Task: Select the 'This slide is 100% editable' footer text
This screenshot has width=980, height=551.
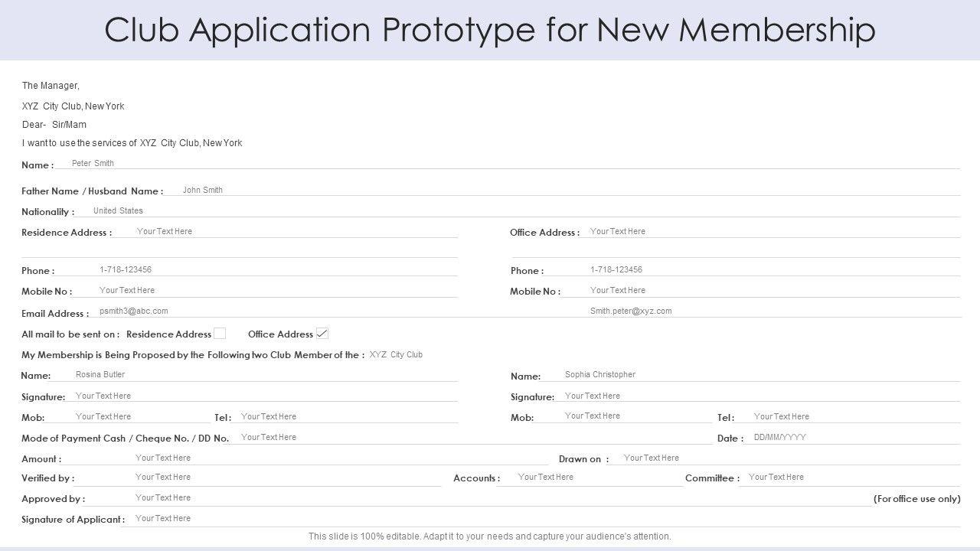Action: pyautogui.click(x=490, y=536)
